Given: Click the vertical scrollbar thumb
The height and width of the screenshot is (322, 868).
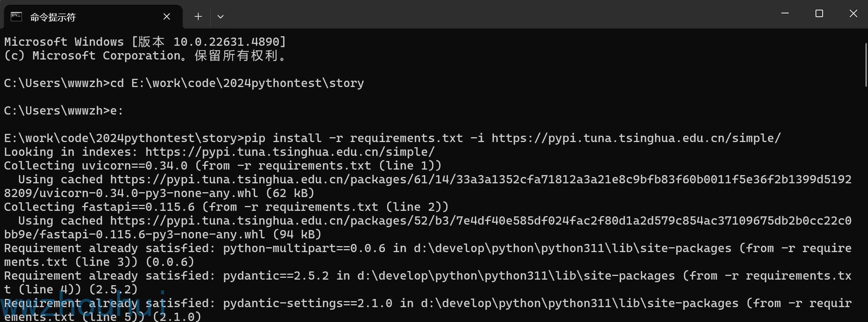Looking at the screenshot, I should pyautogui.click(x=866, y=65).
